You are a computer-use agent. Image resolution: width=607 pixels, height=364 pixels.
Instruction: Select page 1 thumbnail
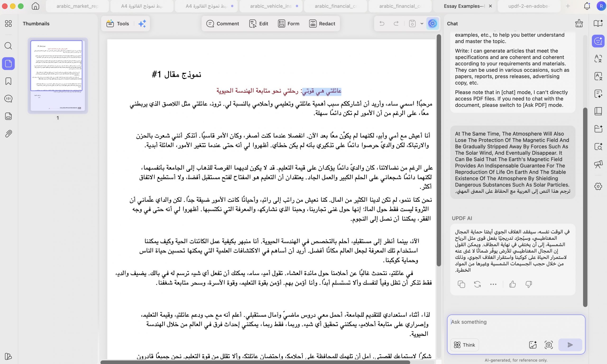58,76
